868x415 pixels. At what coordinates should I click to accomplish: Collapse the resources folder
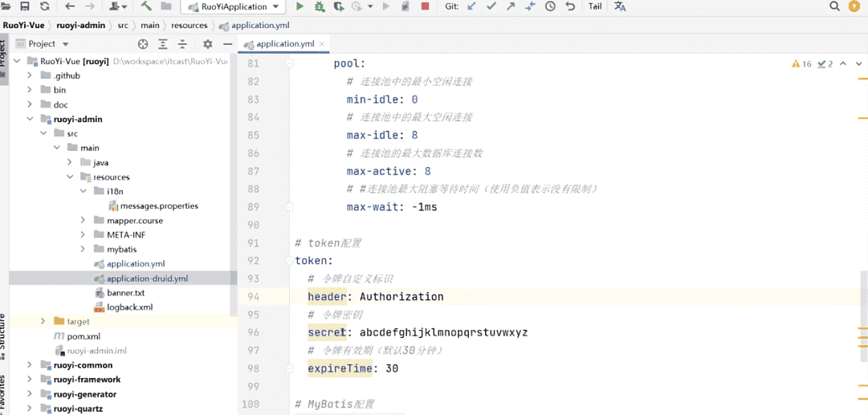point(71,177)
